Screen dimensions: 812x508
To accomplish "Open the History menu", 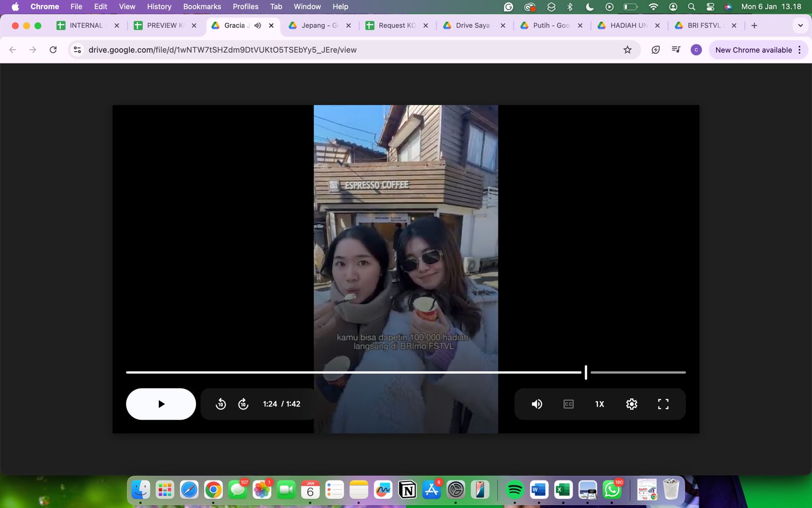I will [159, 7].
